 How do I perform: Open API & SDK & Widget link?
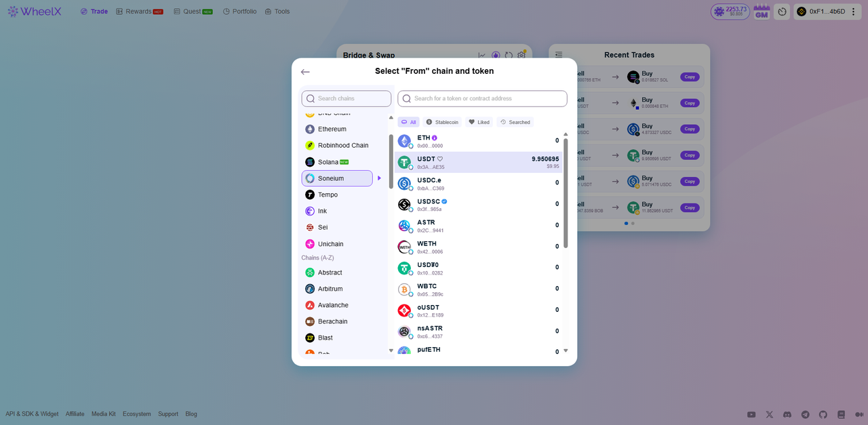point(32,414)
